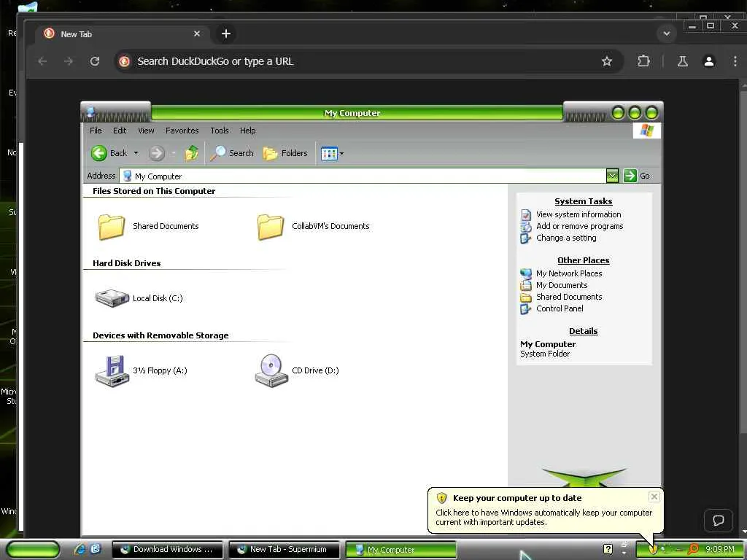Open the Tools menu

[x=220, y=131]
